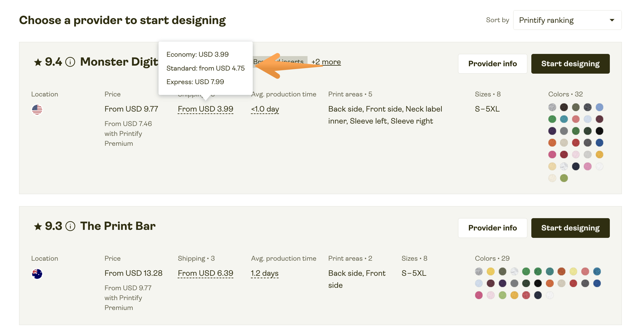Select purple swatch in Monster Digital colors
This screenshot has height=334, width=644.
pyautogui.click(x=552, y=131)
